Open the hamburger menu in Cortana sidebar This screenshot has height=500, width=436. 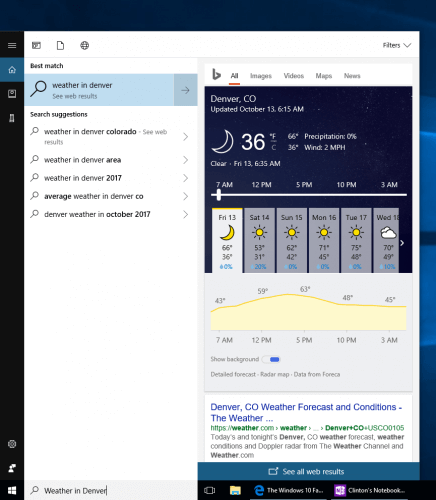pos(12,45)
